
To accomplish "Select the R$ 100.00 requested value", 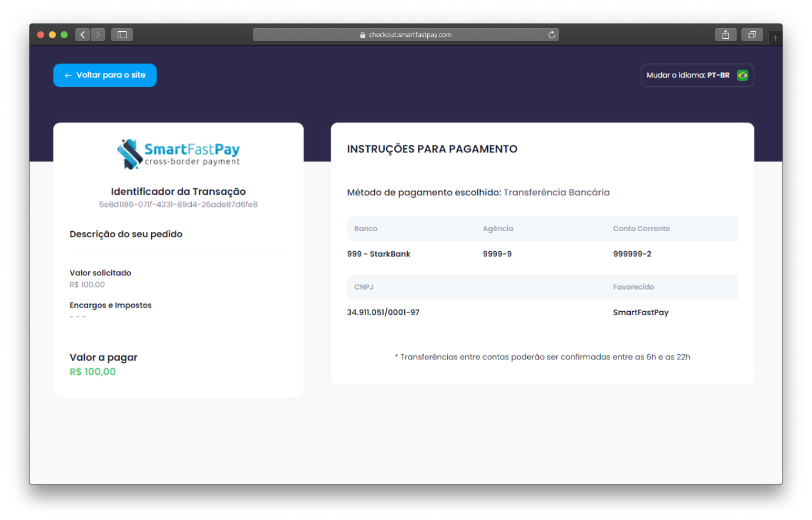I will 87,285.
